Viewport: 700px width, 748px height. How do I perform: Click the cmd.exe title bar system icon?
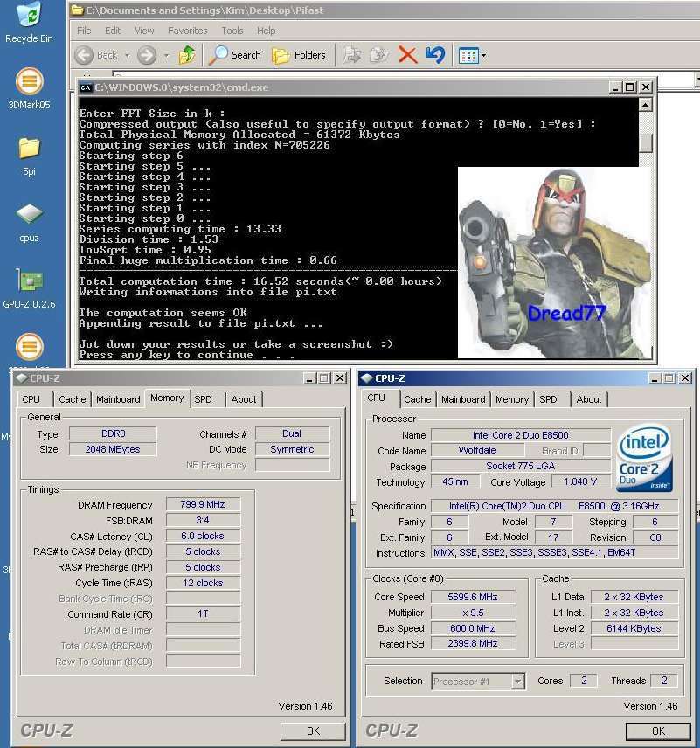[x=86, y=87]
